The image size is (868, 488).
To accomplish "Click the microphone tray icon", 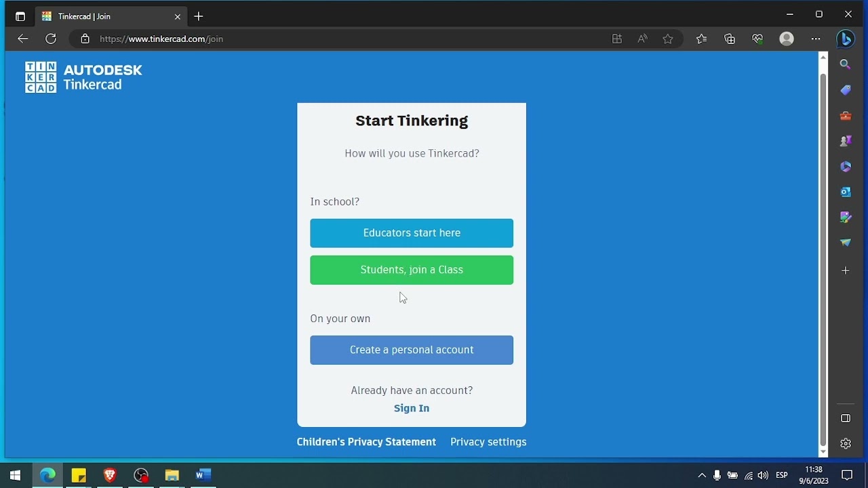I will click(x=717, y=475).
